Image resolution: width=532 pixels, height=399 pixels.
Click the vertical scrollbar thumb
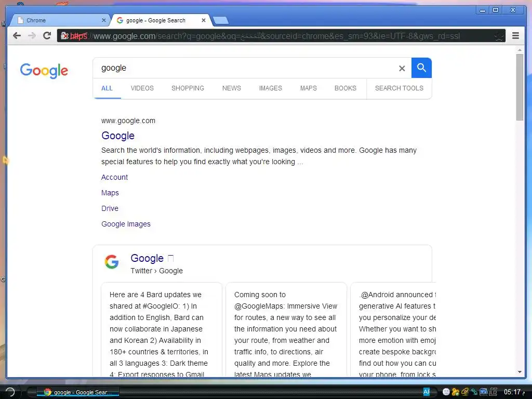click(x=520, y=87)
